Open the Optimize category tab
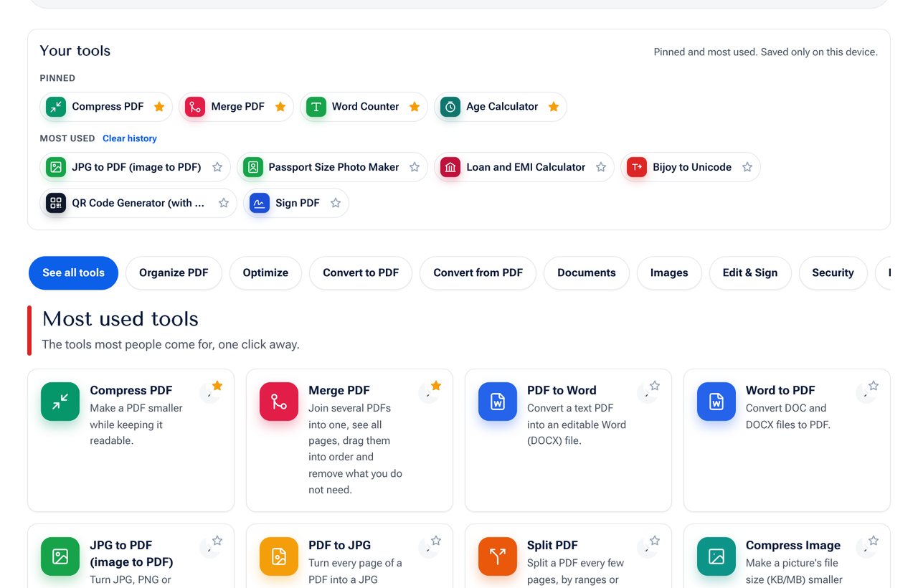 click(265, 273)
